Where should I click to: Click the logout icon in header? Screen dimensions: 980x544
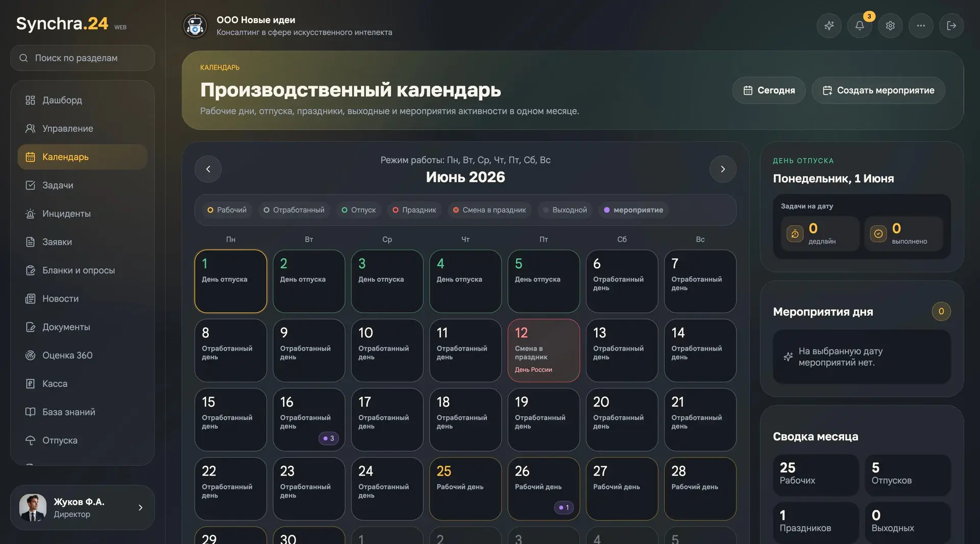pos(951,26)
